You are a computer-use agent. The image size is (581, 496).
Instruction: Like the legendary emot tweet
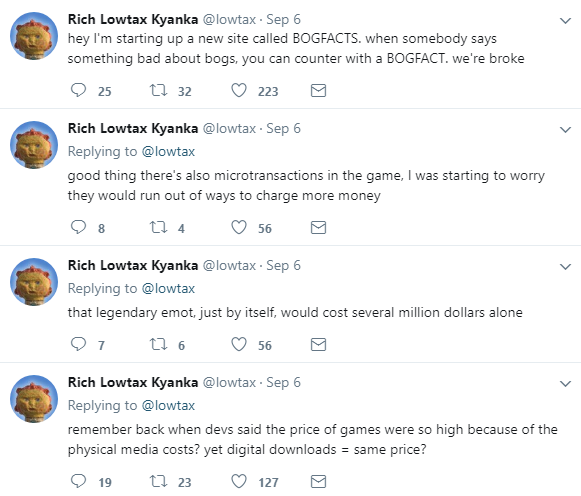(239, 344)
